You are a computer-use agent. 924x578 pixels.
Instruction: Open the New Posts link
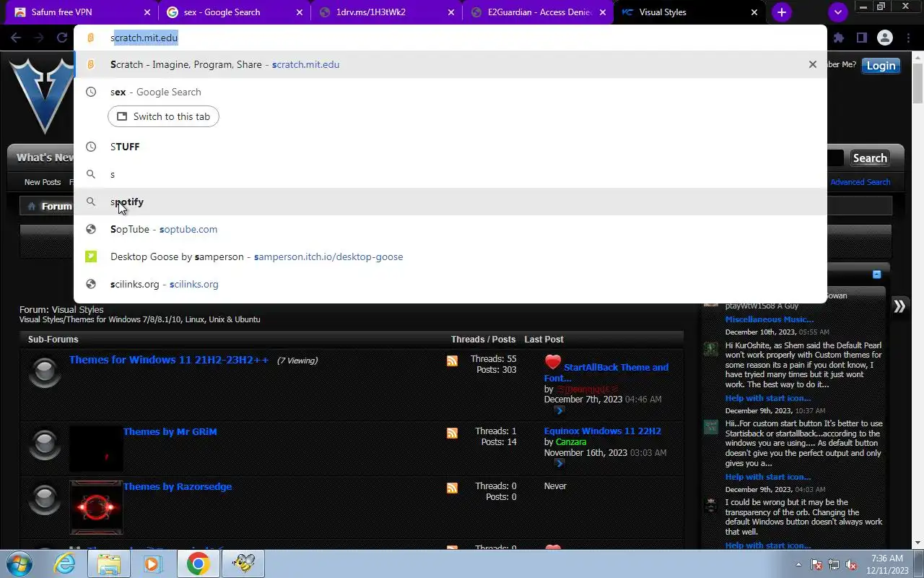click(43, 182)
